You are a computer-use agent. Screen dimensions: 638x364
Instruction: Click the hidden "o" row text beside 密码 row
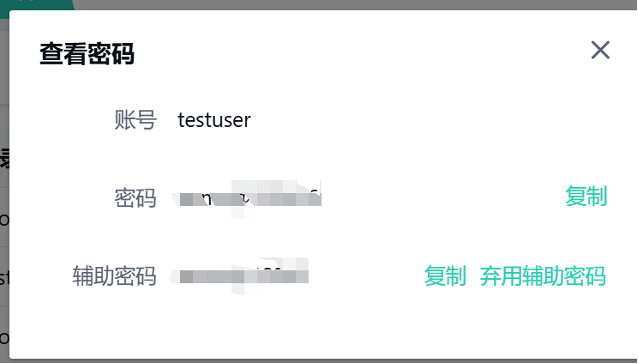coord(4,220)
